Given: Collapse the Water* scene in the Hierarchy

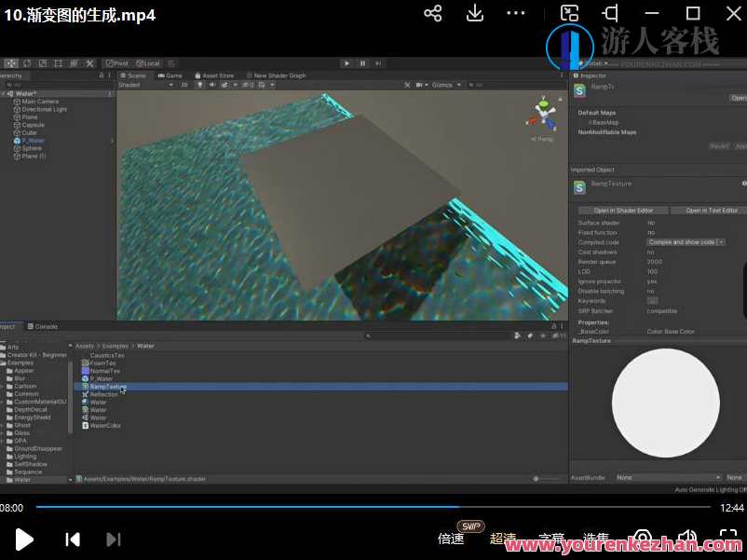Looking at the screenshot, I should click(6, 93).
